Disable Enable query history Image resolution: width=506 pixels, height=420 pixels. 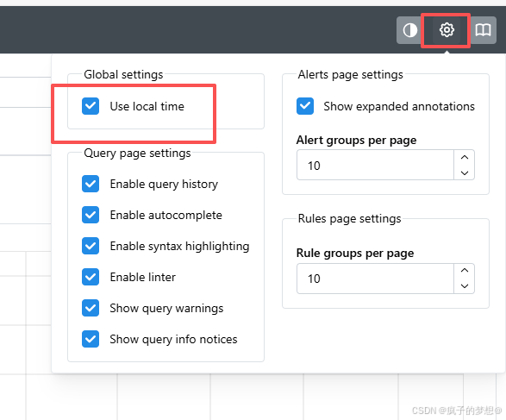click(91, 184)
